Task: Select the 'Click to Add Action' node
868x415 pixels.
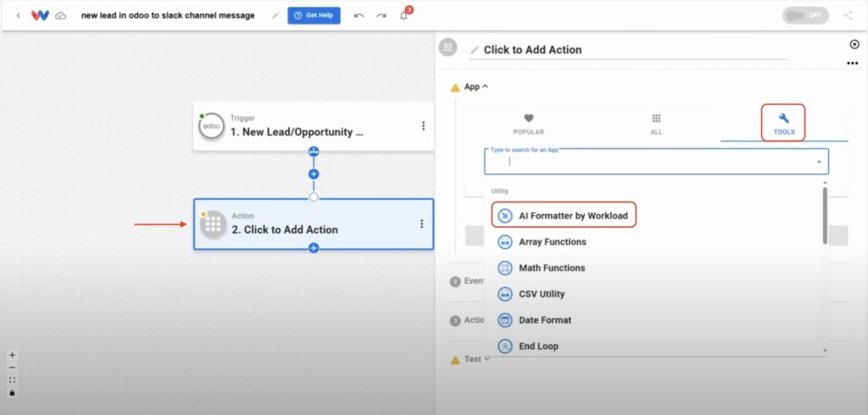Action: [314, 224]
